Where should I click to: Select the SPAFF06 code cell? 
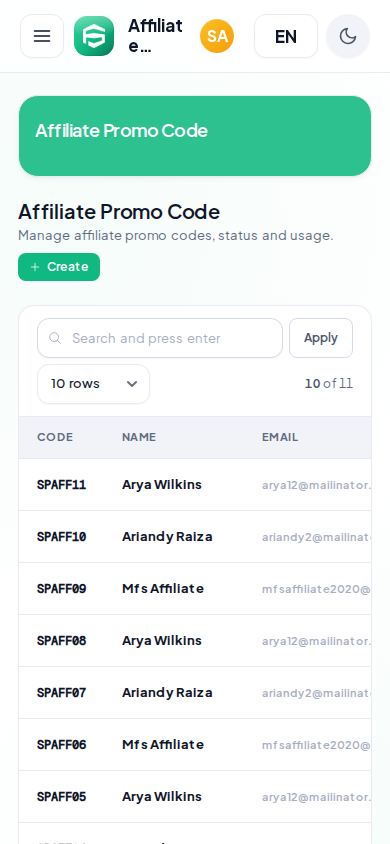(x=61, y=745)
